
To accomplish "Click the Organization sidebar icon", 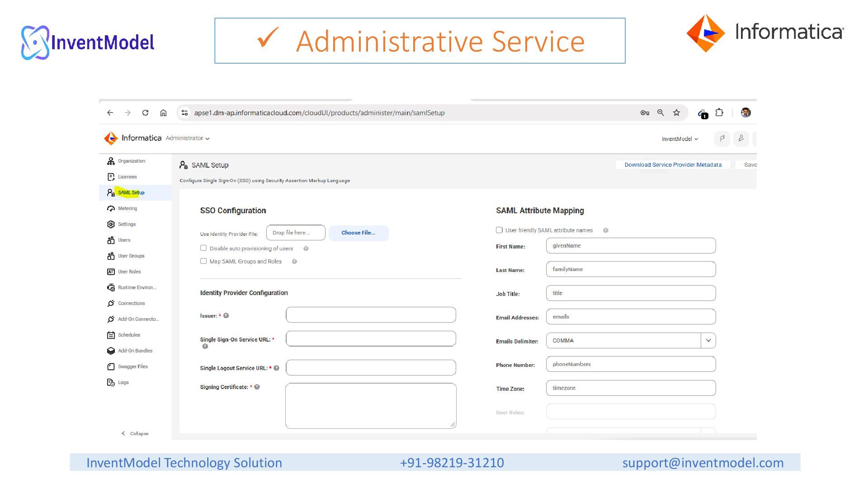I will tap(111, 161).
